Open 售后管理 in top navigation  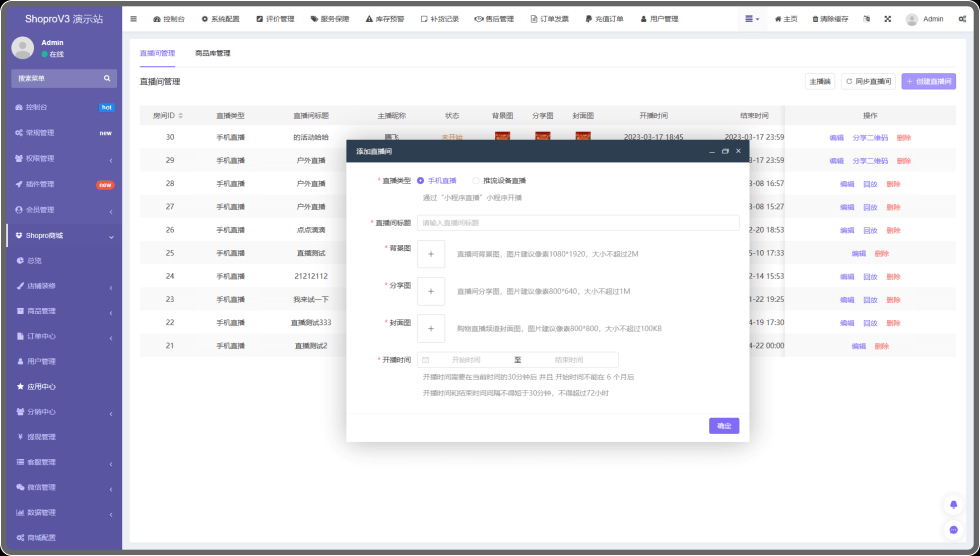(494, 19)
